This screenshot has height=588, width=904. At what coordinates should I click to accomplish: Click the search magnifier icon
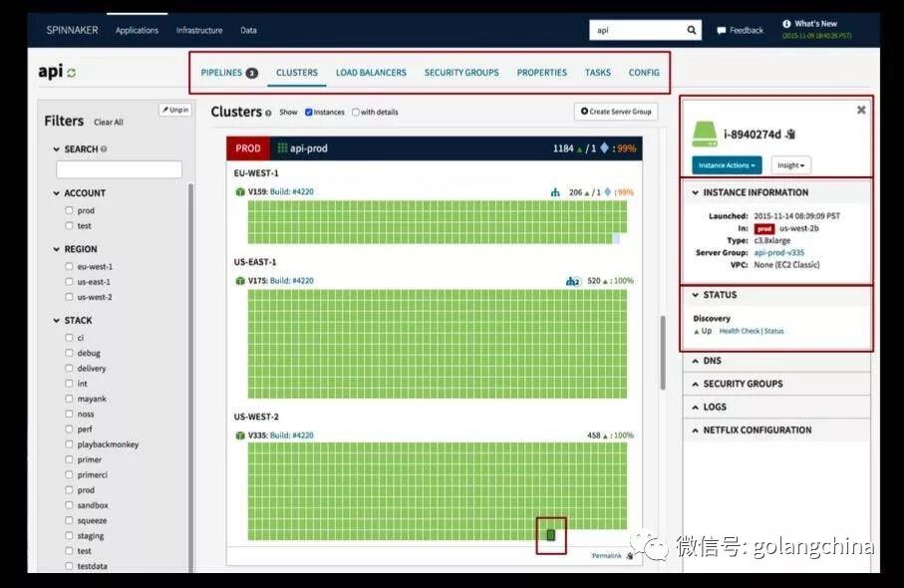point(692,30)
